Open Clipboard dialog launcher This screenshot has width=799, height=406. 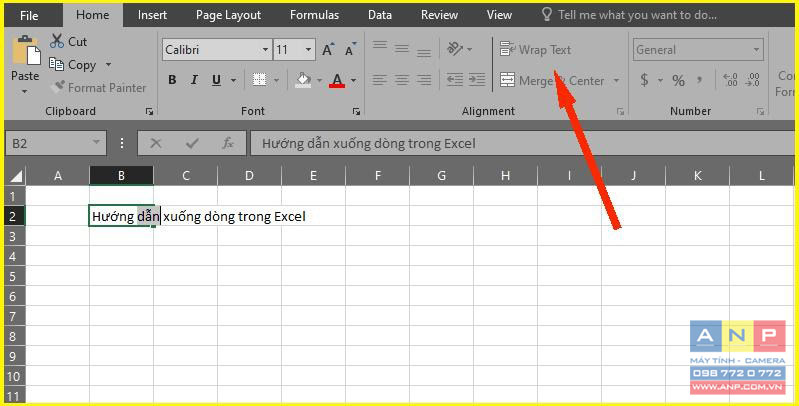pyautogui.click(x=149, y=112)
